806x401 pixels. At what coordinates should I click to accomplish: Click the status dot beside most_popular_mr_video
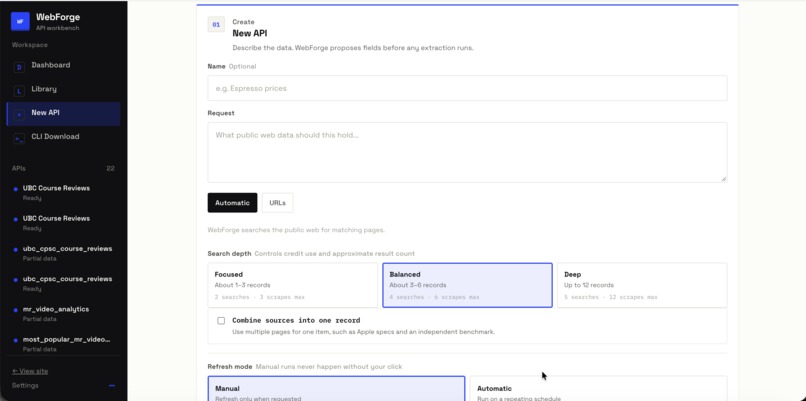[x=15, y=340]
